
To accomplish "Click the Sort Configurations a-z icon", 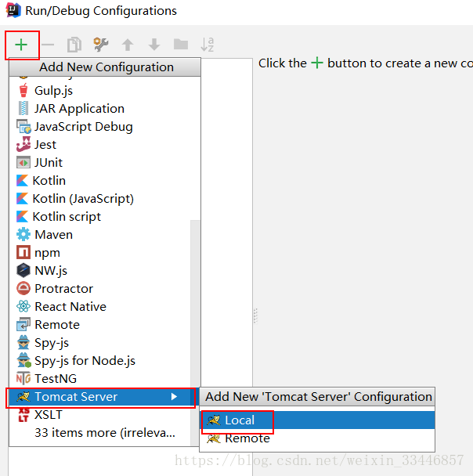I will [x=208, y=45].
